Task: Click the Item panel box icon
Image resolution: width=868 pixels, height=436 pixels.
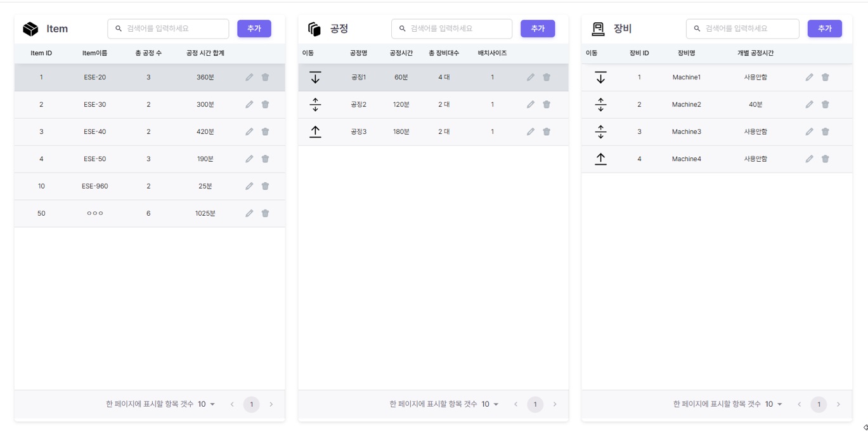Action: pos(29,28)
